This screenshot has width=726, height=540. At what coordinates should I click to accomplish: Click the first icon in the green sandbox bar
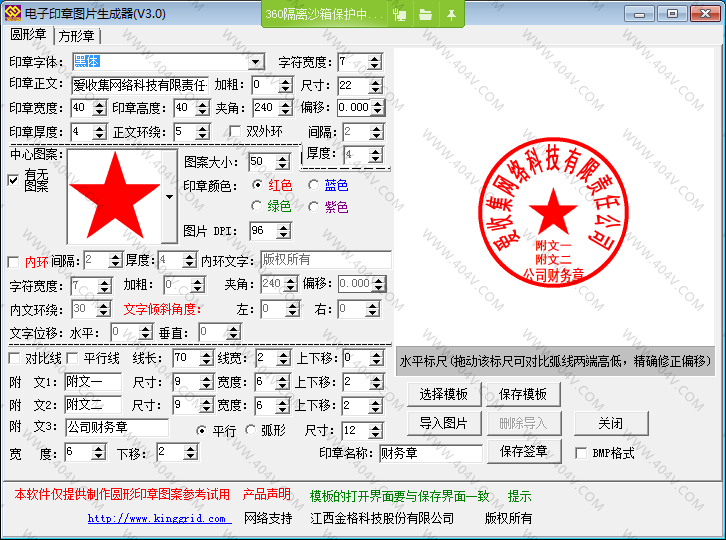point(401,15)
